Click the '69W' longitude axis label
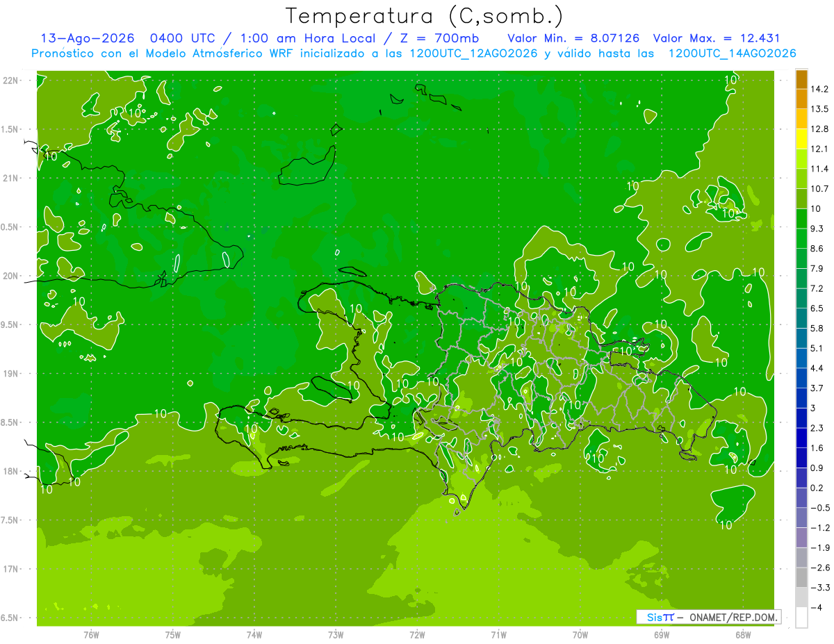Image resolution: width=834 pixels, height=644 pixels. 662,634
